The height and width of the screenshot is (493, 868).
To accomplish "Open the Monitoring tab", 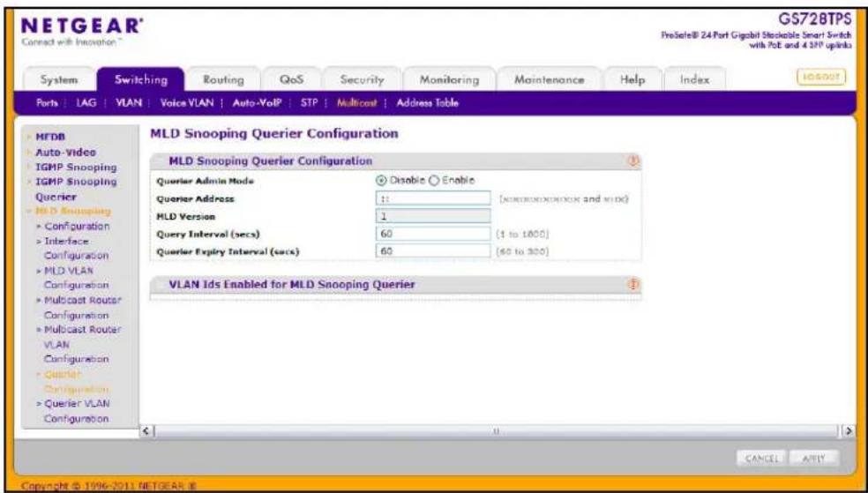I will (449, 79).
